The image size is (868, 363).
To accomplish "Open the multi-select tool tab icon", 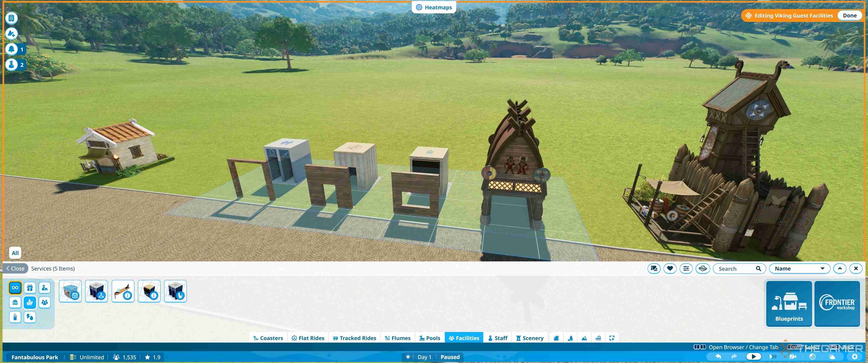I will click(612, 338).
